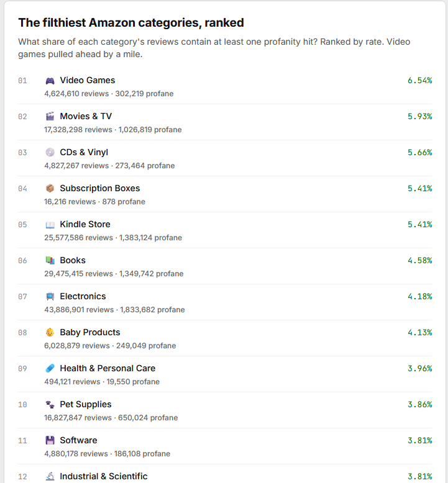Click the Electronics 4.18% rate value
The width and height of the screenshot is (448, 483).
click(x=419, y=297)
